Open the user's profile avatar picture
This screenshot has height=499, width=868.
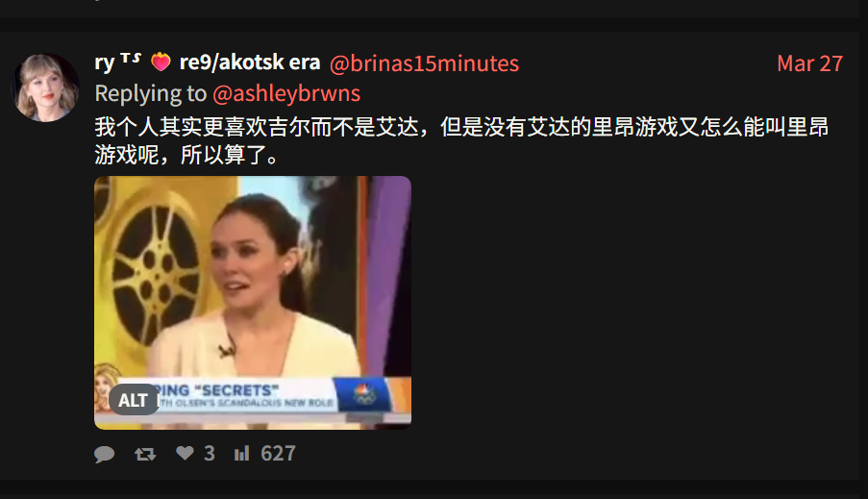point(45,87)
